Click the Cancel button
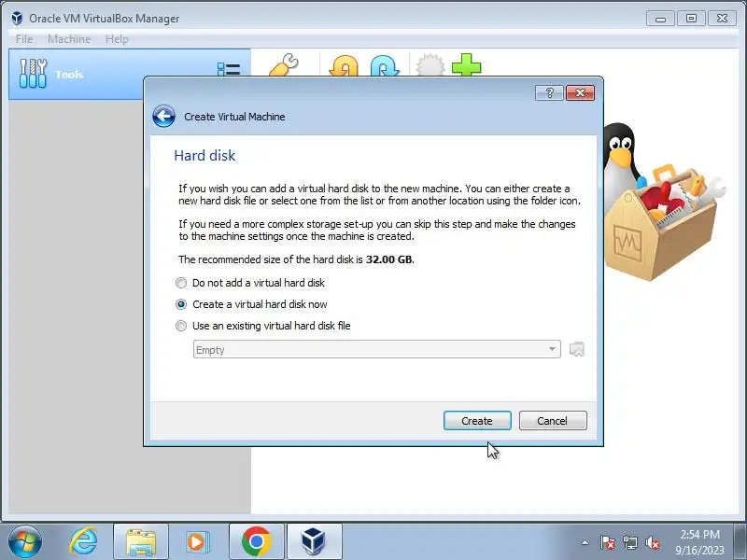747x560 pixels. pos(553,421)
